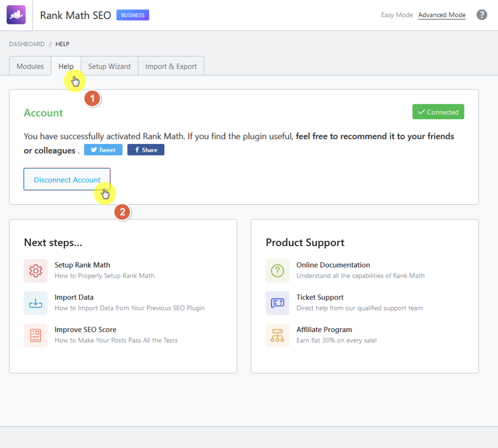Image resolution: width=498 pixels, height=448 pixels.
Task: Click the "Next steps..." heading
Action: 53,242
